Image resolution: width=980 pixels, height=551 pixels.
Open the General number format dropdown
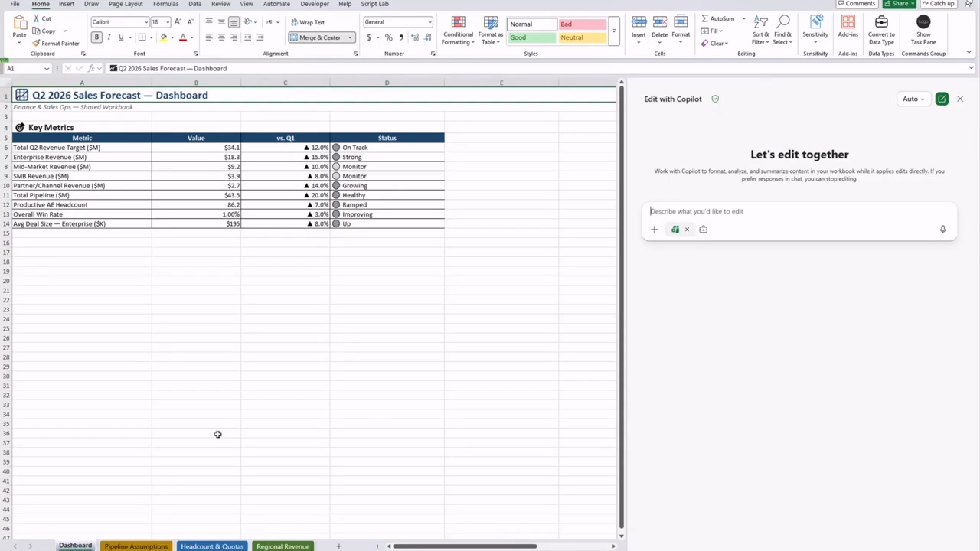[430, 22]
